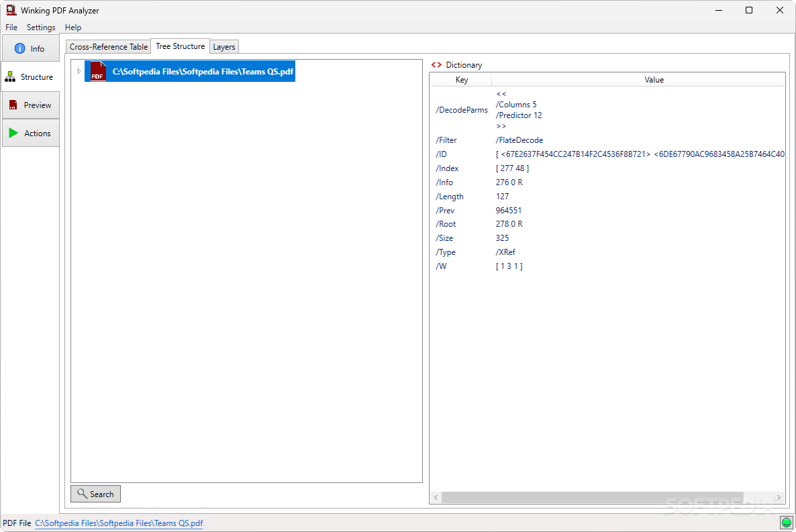Open the Settings menu
The width and height of the screenshot is (796, 532).
tap(41, 28)
